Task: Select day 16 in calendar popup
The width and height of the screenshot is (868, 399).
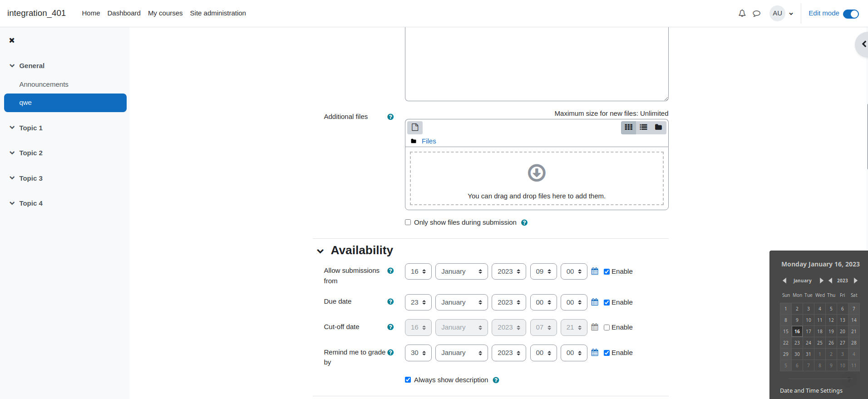Action: click(x=797, y=331)
